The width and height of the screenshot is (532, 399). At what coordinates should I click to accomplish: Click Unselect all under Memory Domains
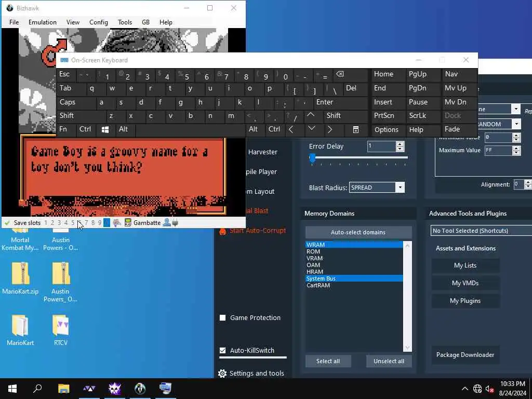tap(389, 362)
